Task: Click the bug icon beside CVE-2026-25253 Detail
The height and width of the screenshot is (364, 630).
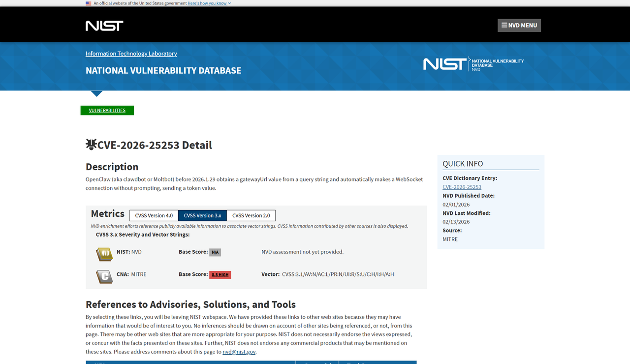Action: coord(91,144)
